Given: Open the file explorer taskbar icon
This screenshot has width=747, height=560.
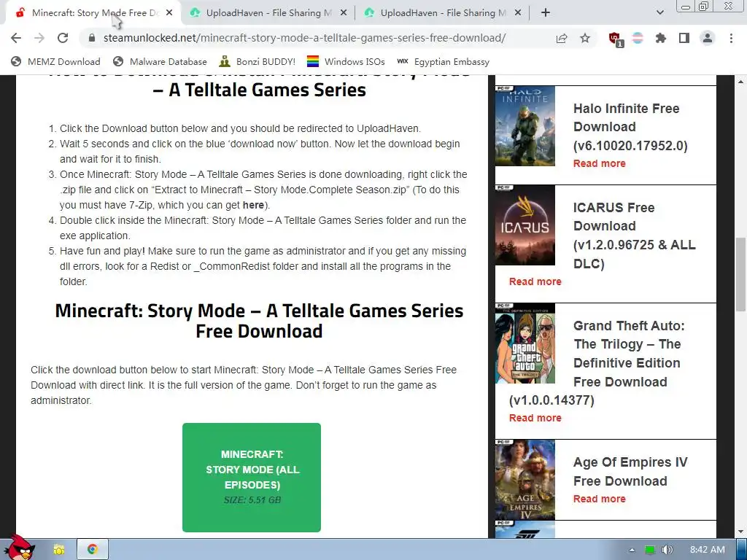Looking at the screenshot, I should coord(59,550).
